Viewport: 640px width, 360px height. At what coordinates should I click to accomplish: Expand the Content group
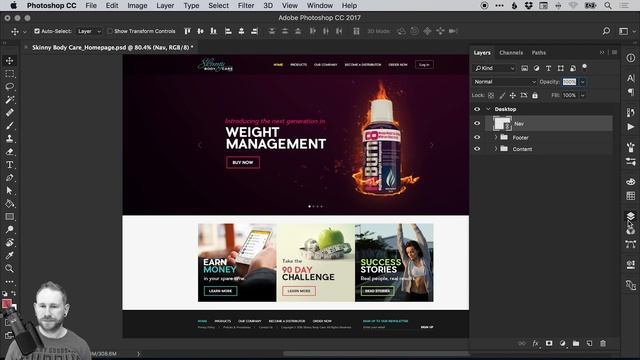[496, 149]
